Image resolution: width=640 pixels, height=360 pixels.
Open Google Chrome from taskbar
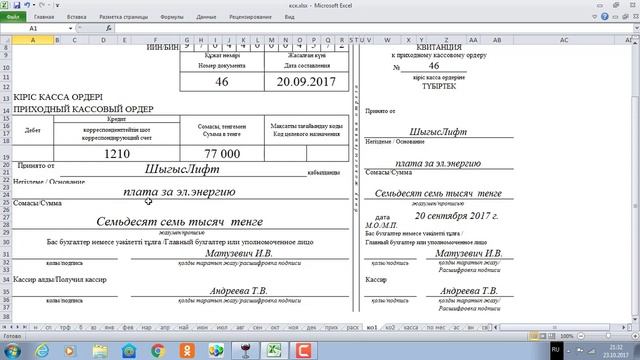click(158, 351)
